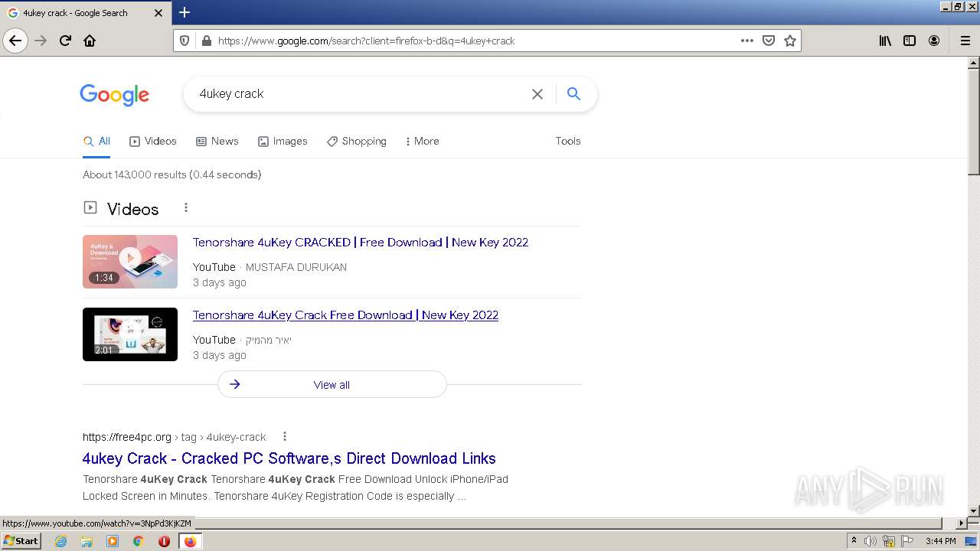980x551 pixels.
Task: Open the Windows Start menu
Action: [x=21, y=541]
